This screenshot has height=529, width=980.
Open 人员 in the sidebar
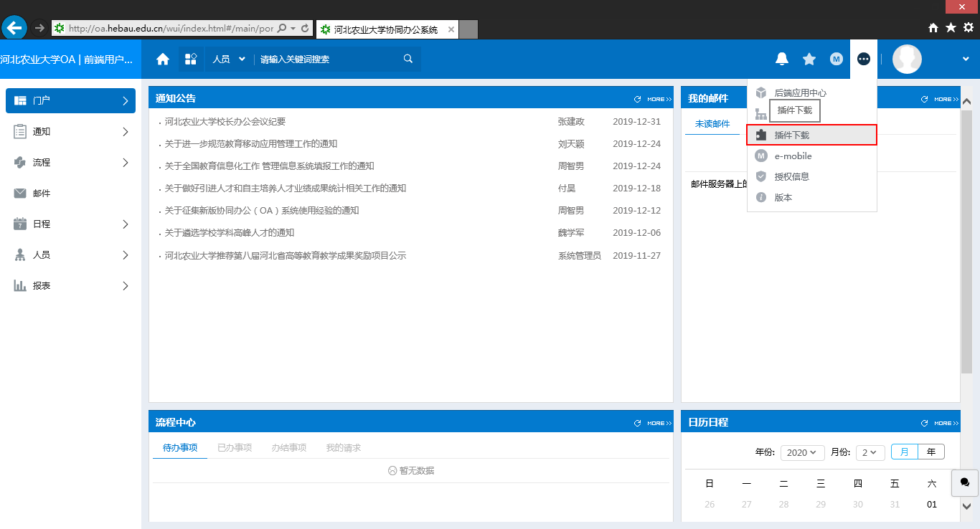pos(70,254)
